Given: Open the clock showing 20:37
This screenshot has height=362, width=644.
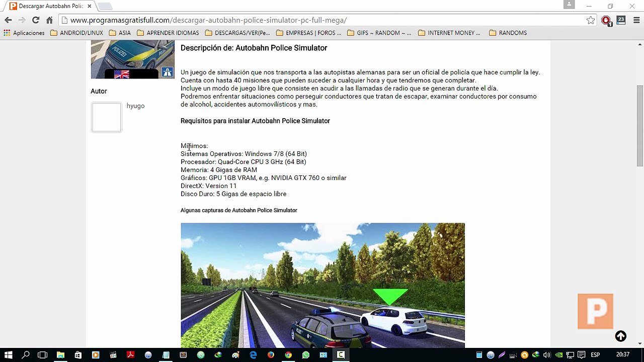Looking at the screenshot, I should [x=623, y=354].
